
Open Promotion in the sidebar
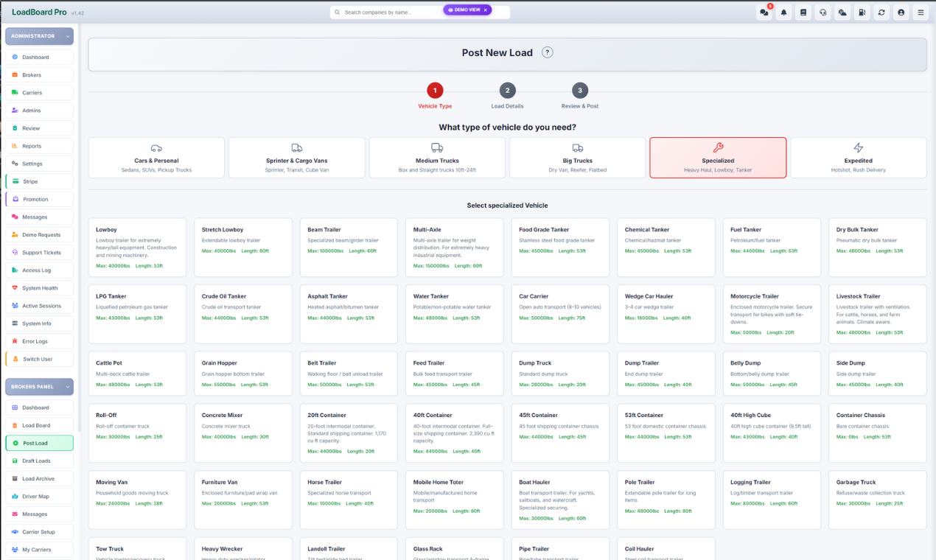pos(39,199)
